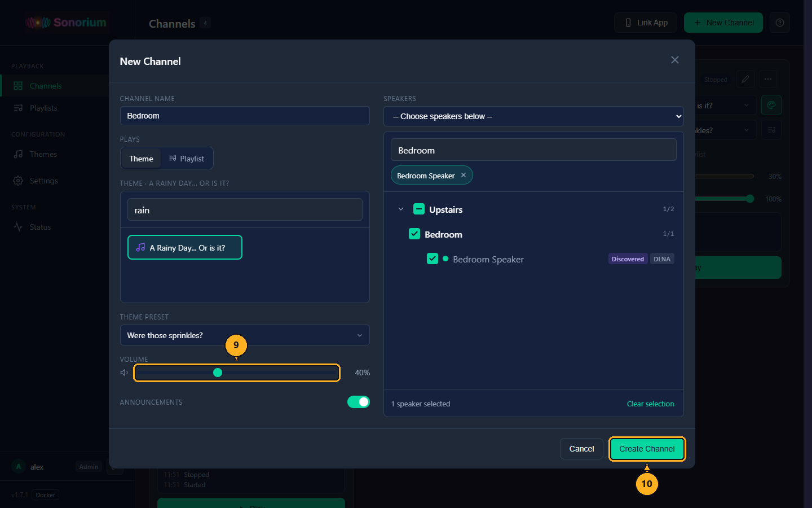
Task: Open Playlists in the sidebar
Action: point(54,108)
